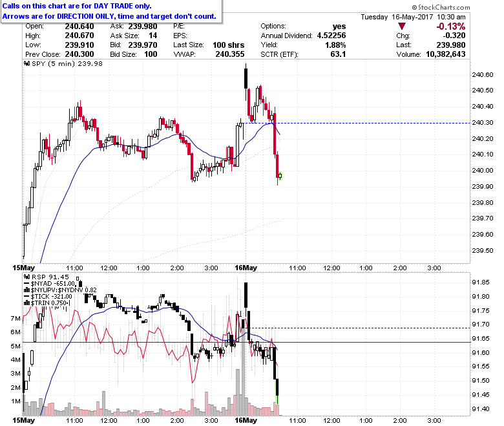
Task: Click the P/E label
Action: click(x=179, y=27)
